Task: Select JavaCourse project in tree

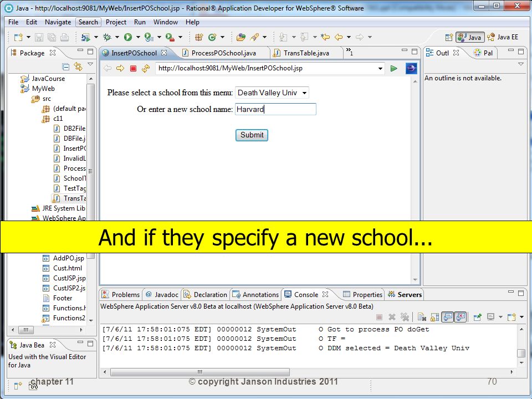Action: 48,79
